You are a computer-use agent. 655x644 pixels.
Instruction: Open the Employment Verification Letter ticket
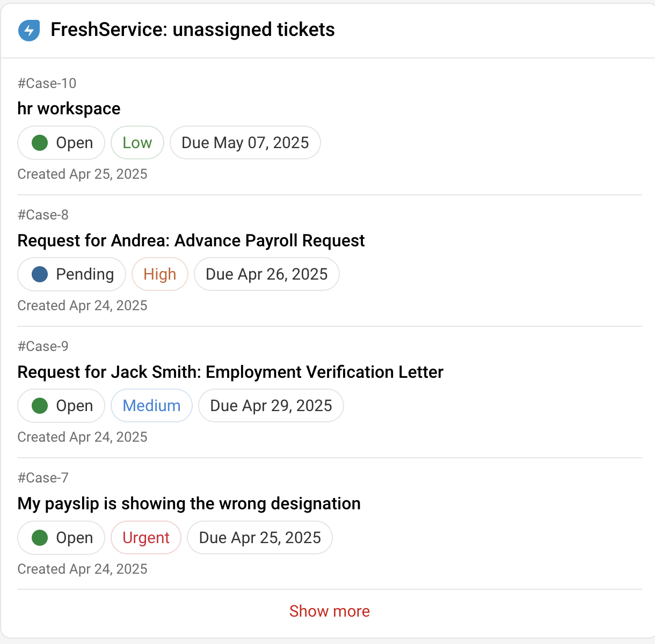pos(230,372)
